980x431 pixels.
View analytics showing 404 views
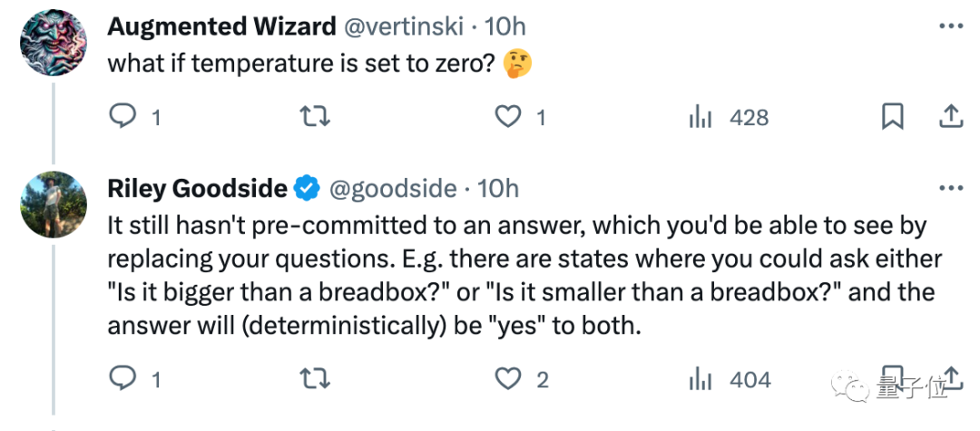coord(701,379)
